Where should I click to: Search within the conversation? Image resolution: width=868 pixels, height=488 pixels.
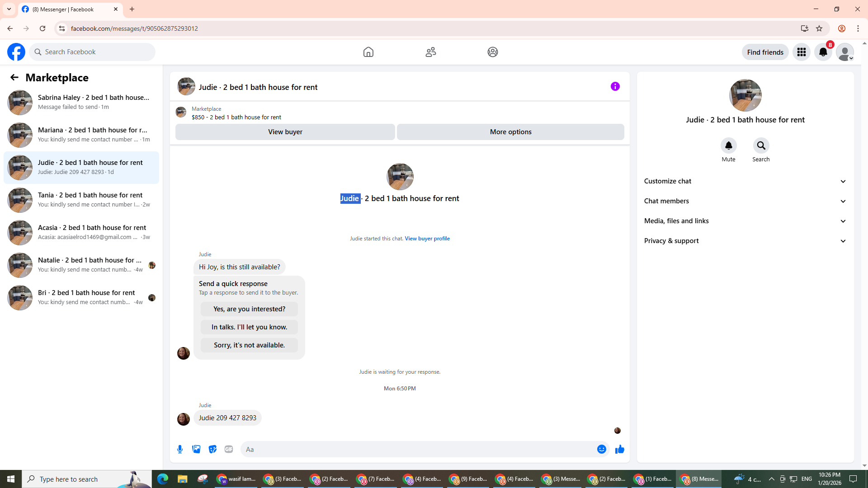761,145
